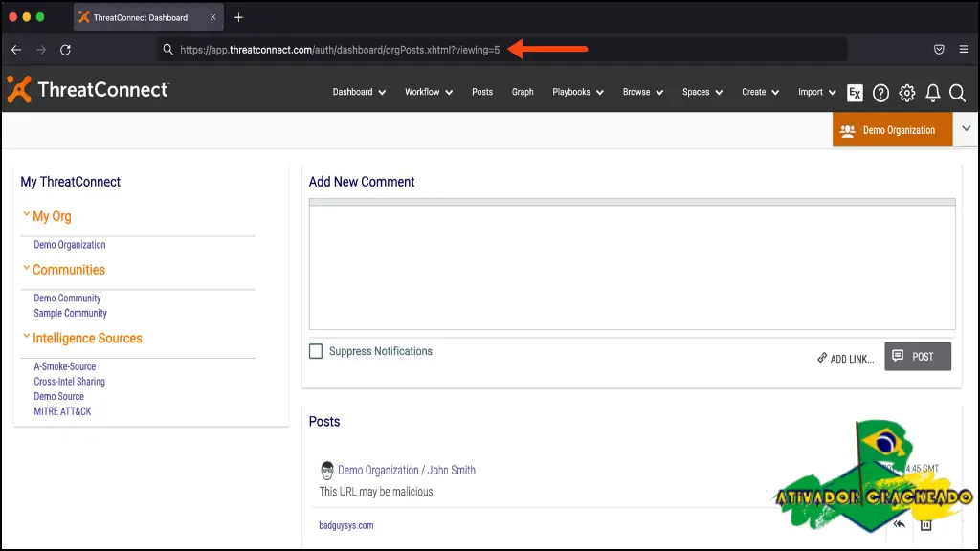Open A-Smoke-Source link

64,366
